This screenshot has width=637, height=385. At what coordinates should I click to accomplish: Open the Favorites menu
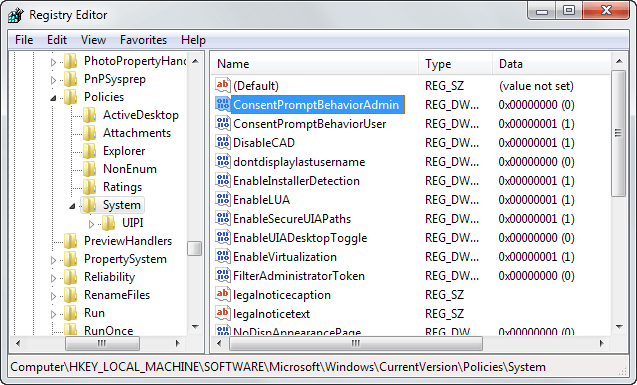point(143,40)
